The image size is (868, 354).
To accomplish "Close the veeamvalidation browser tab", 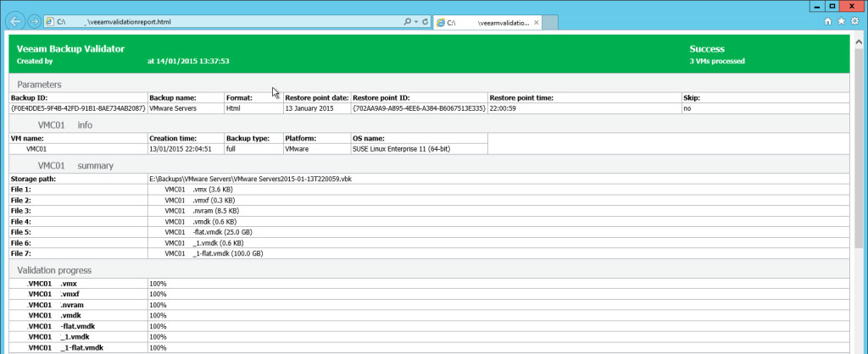I will coord(536,23).
